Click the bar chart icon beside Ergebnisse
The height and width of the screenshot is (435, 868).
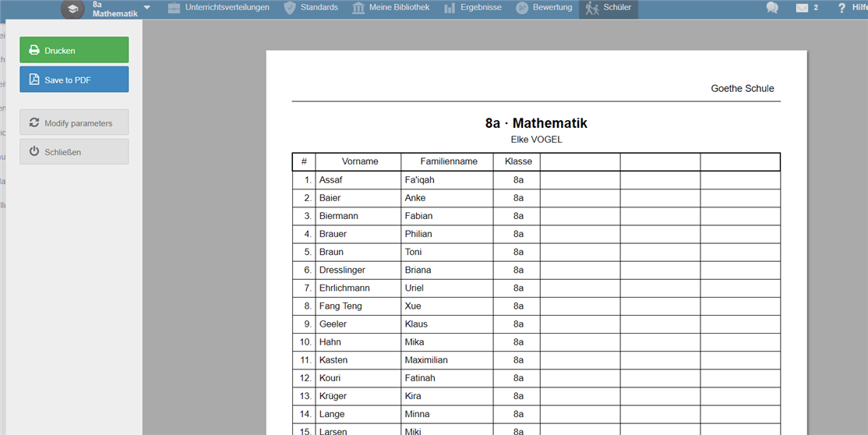pyautogui.click(x=450, y=9)
